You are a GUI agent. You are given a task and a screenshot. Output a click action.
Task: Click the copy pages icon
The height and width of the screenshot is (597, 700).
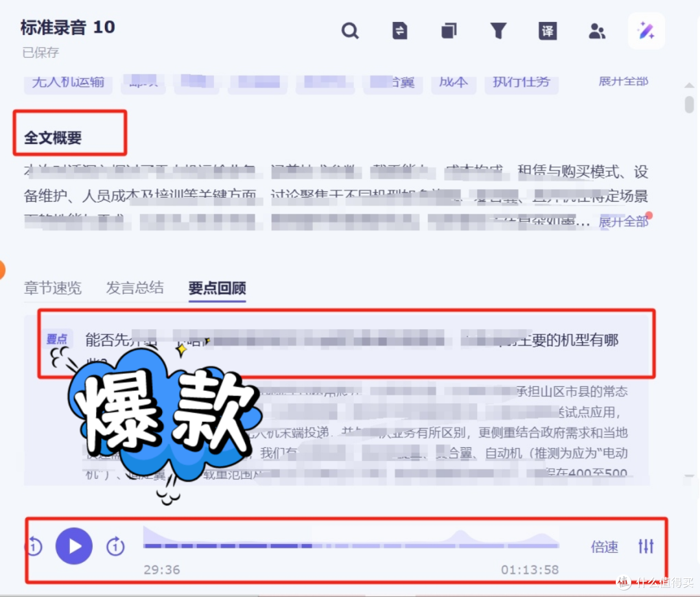click(x=449, y=31)
